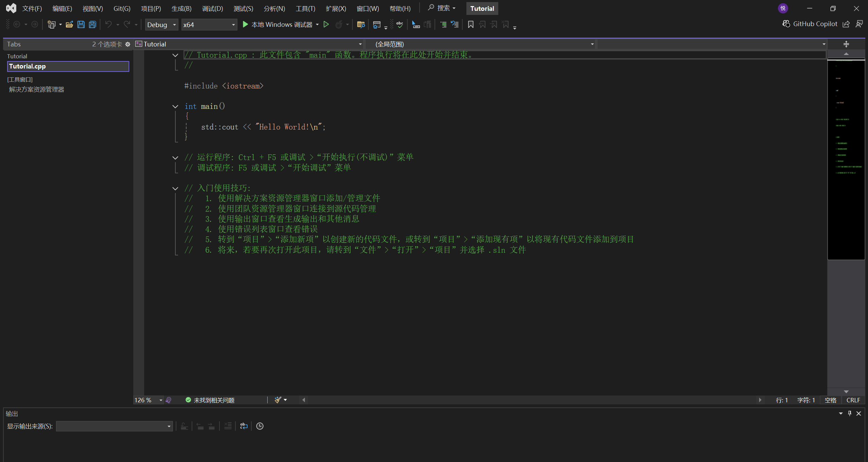Image resolution: width=868 pixels, height=462 pixels.
Task: Collapse the top Tutorial.cpp comment block
Action: tap(175, 55)
